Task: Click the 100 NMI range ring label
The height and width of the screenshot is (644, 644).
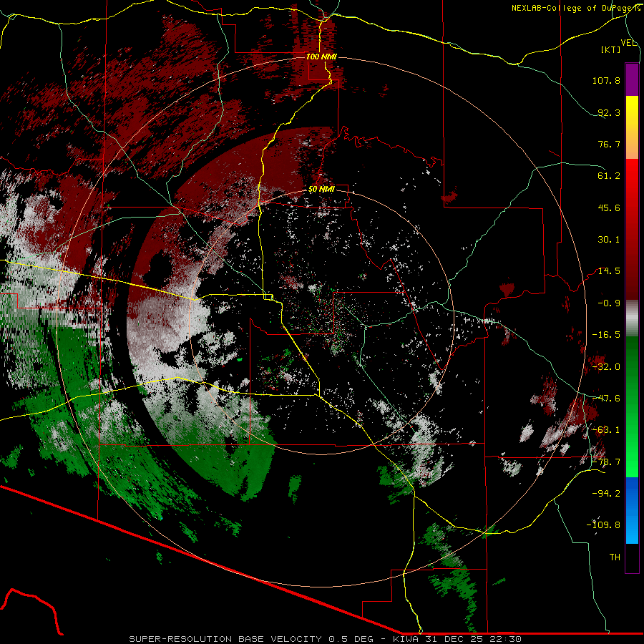Action: [x=321, y=57]
